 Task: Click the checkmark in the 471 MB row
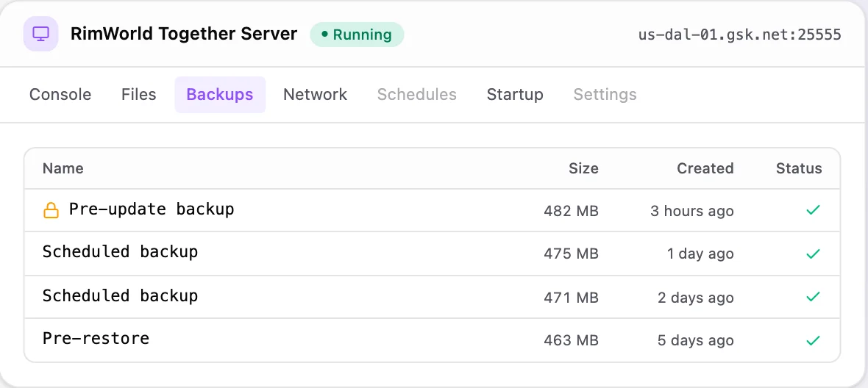[x=813, y=297]
